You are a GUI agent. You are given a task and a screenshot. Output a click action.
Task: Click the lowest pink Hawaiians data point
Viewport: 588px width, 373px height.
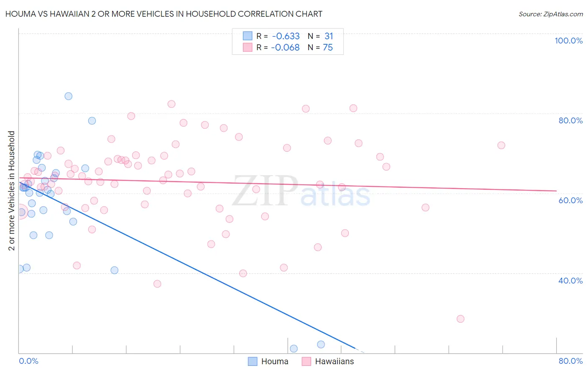[460, 319]
